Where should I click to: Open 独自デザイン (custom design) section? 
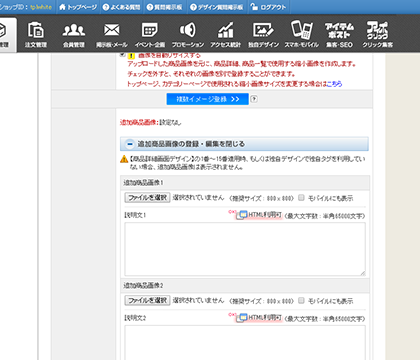tap(263, 35)
